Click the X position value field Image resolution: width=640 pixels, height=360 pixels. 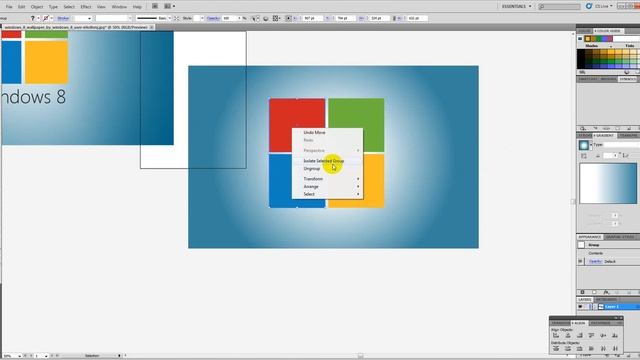tap(312, 18)
